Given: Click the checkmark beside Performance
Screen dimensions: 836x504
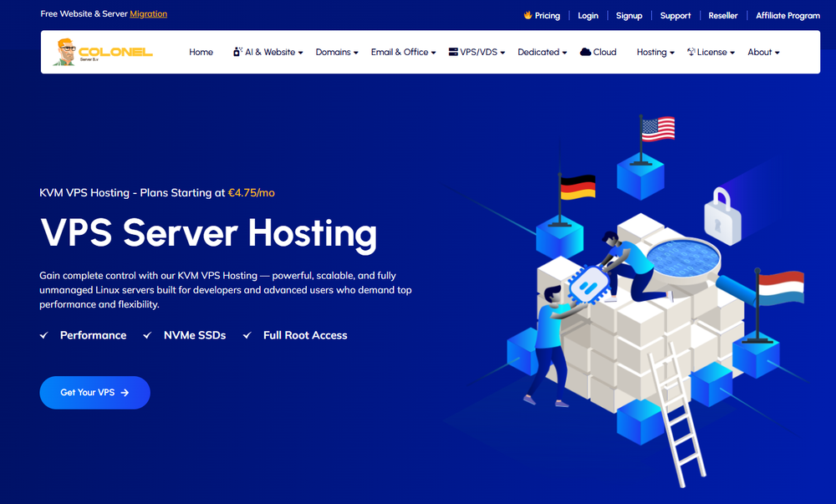Looking at the screenshot, I should coord(43,334).
